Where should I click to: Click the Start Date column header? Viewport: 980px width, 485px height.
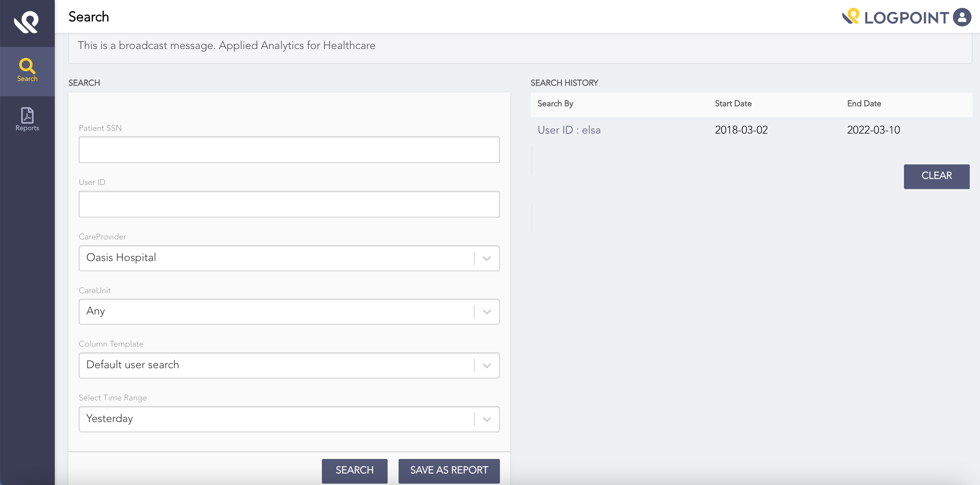coord(733,103)
